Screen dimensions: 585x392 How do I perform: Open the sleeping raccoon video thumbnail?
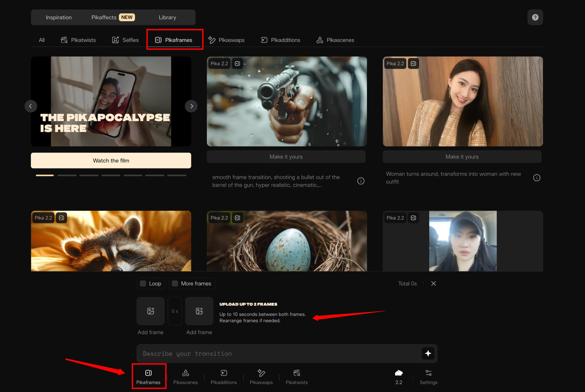click(111, 241)
